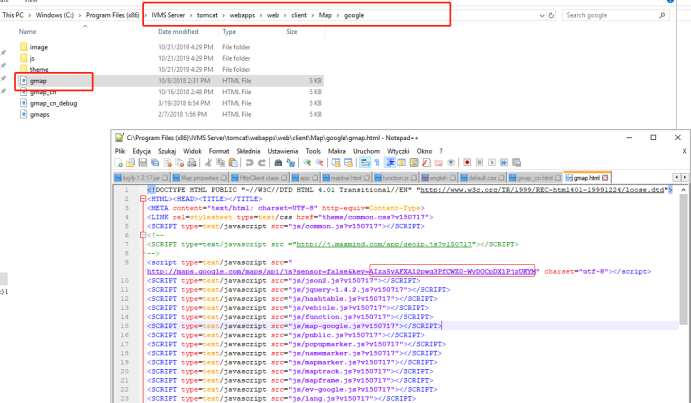Open the Wtyczki menu

398,151
